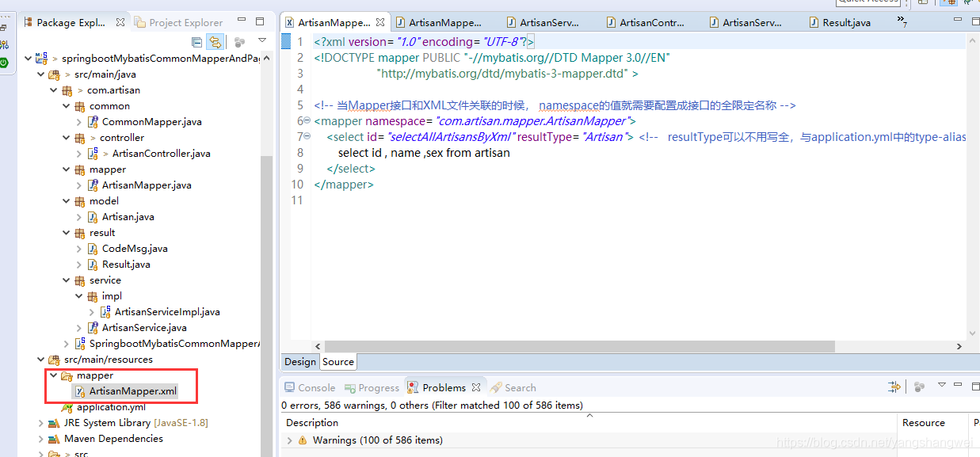Click the JRE System Library icon in the tree
The image size is (980, 457).
[52, 422]
